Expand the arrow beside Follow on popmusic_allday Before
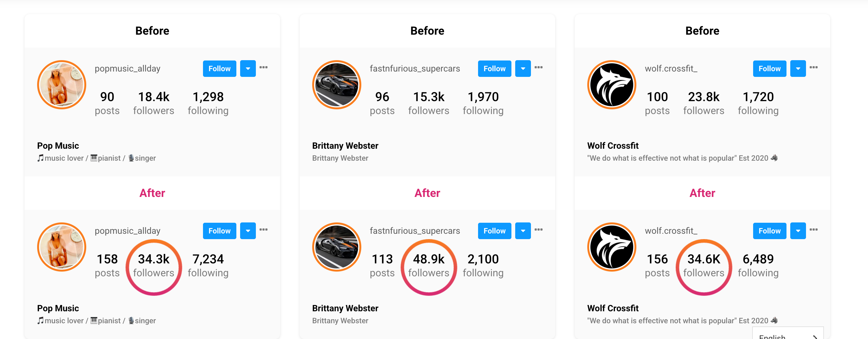868x339 pixels. (248, 69)
